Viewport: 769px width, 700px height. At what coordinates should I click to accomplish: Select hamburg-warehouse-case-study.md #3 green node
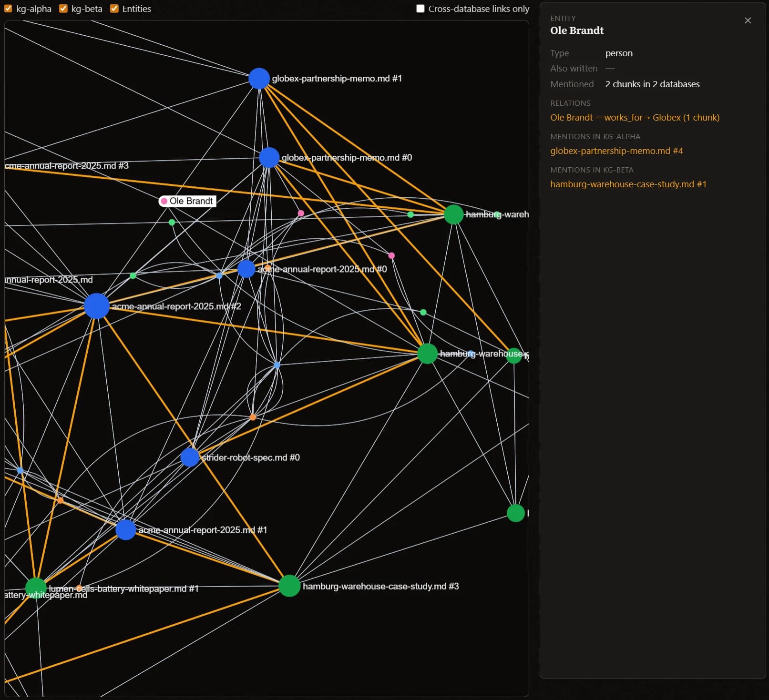pos(289,586)
